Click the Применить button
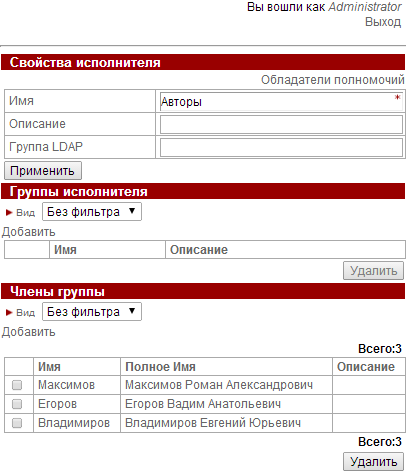 click(43, 171)
